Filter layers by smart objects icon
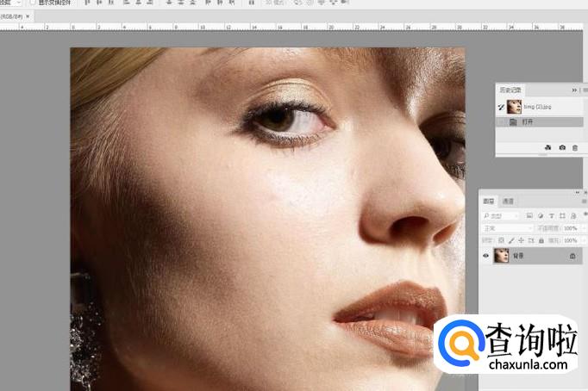This screenshot has height=391, width=588. (573, 215)
